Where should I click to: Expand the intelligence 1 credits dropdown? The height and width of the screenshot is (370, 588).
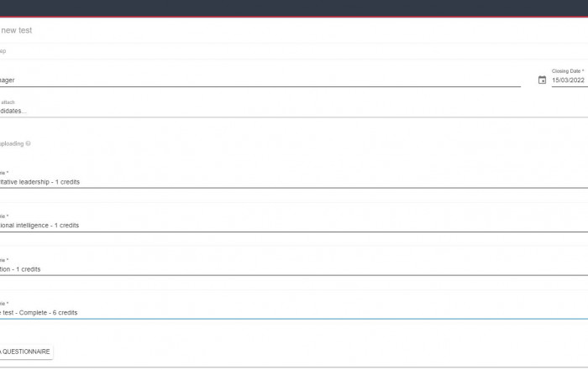(x=294, y=226)
